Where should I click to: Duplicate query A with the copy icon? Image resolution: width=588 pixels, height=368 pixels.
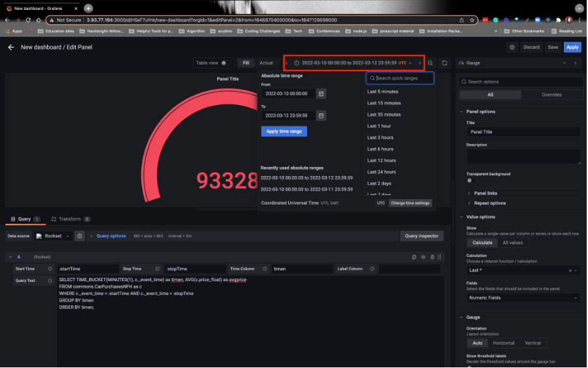[414, 257]
